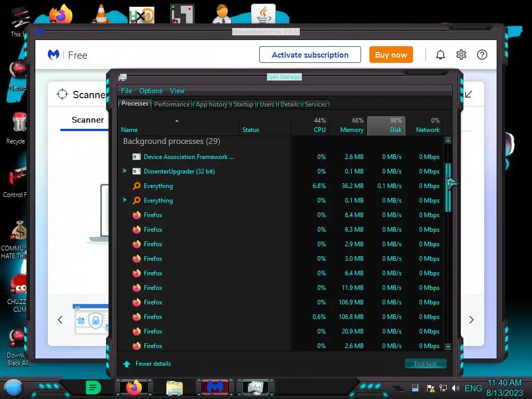
Task: Sort processes by CPU column
Action: point(310,125)
